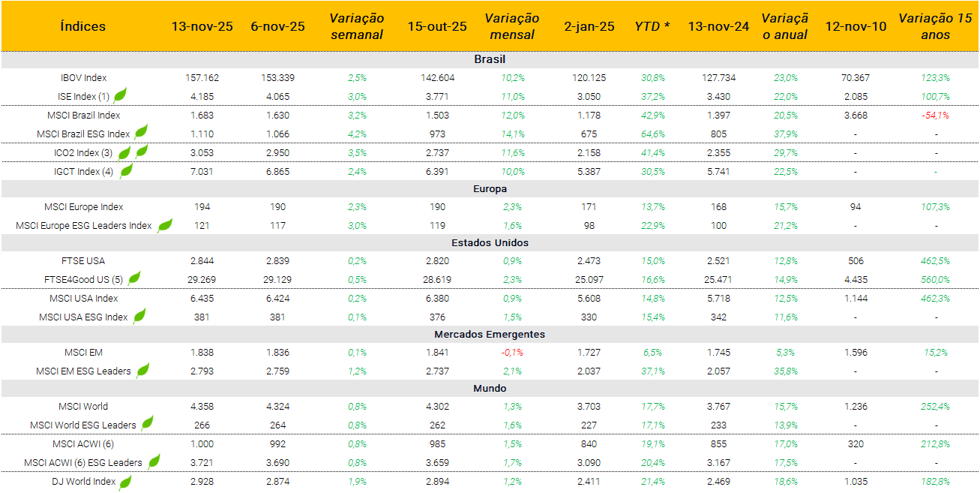Click the leaf beside MSCI EM ESG Leaders

(x=142, y=370)
